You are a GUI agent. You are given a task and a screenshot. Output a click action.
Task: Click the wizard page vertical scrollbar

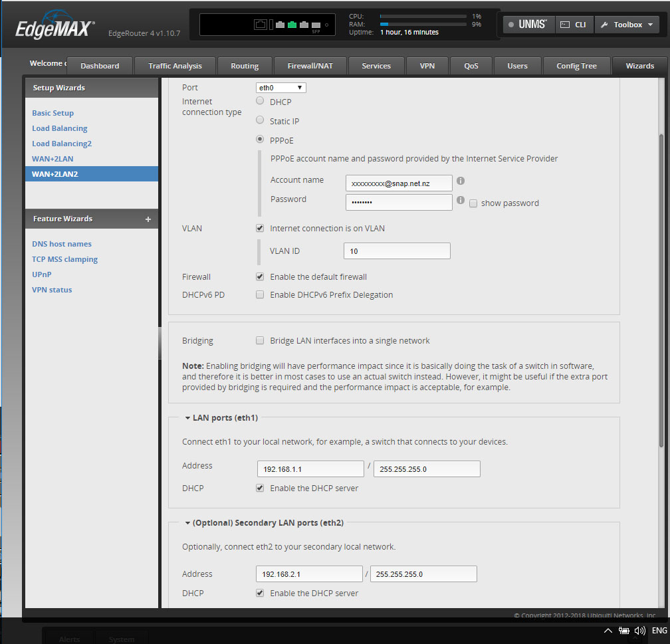coord(661,290)
